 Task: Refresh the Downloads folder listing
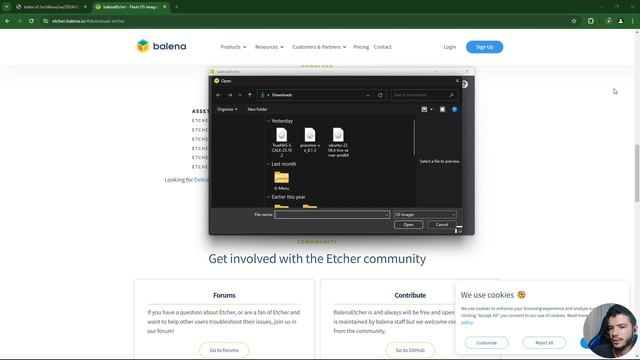[x=380, y=95]
